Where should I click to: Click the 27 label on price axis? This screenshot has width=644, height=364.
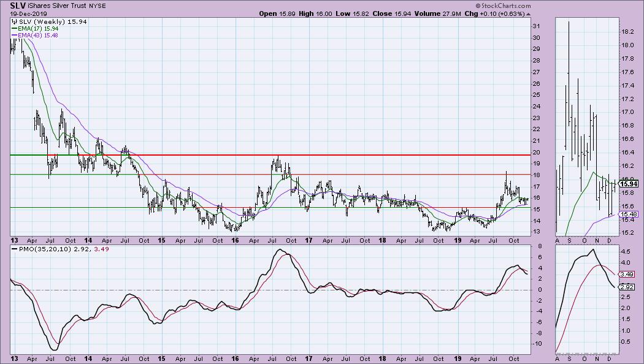pyautogui.click(x=536, y=72)
